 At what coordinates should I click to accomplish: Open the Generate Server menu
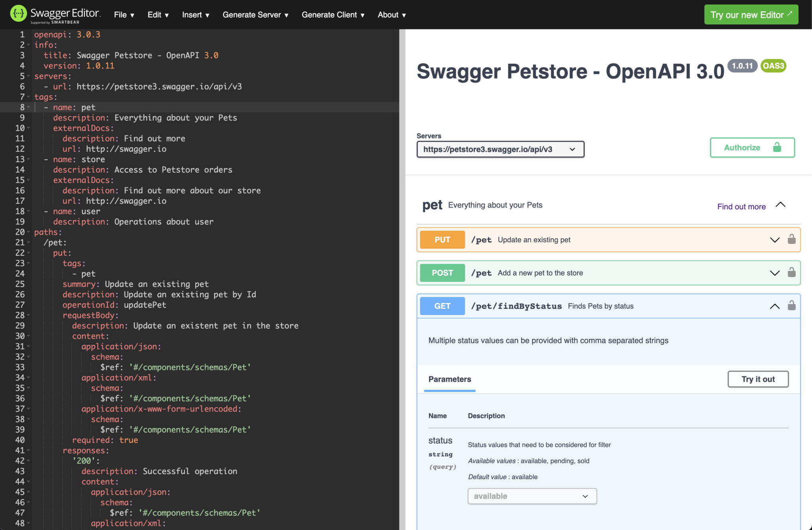coord(255,15)
